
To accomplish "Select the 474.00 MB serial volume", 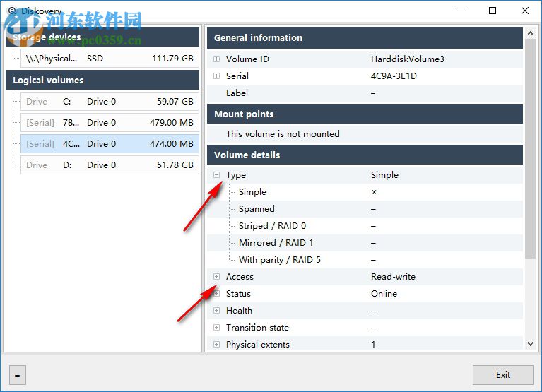I will pyautogui.click(x=110, y=143).
